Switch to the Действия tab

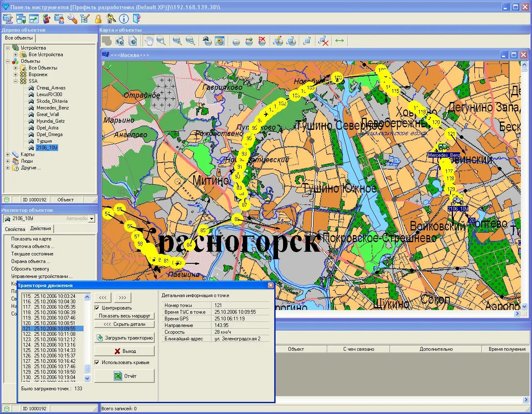click(x=40, y=228)
